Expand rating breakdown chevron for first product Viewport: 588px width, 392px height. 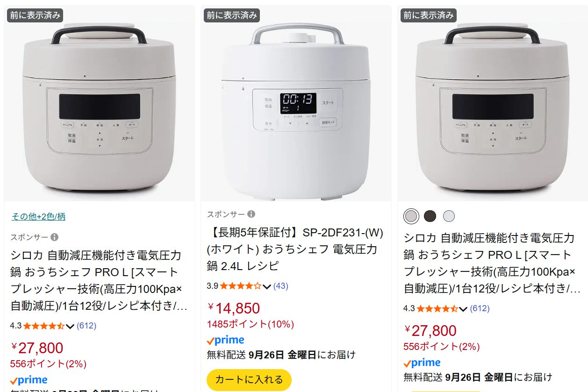click(70, 326)
